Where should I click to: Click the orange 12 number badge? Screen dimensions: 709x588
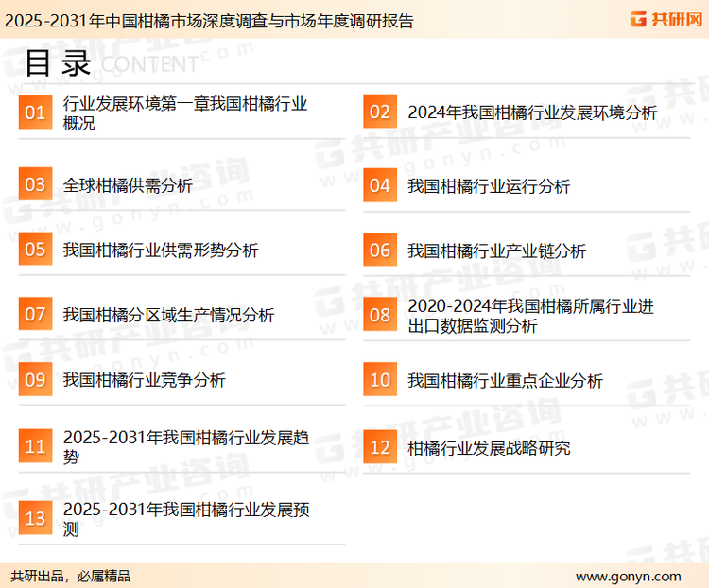click(380, 447)
